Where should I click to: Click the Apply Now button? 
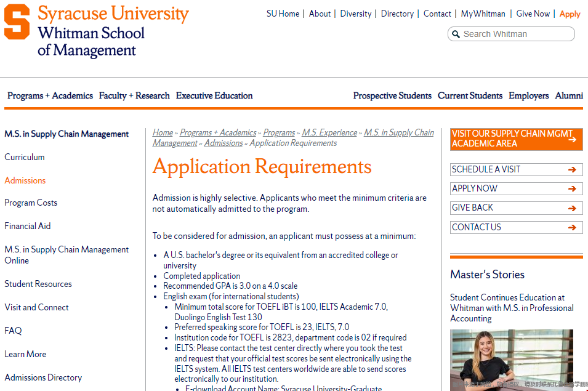[517, 188]
